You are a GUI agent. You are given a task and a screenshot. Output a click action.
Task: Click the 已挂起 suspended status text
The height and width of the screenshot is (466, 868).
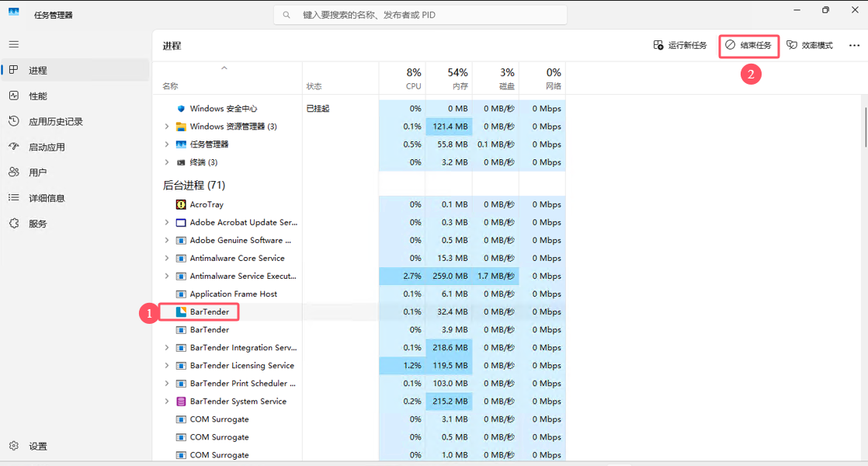(x=318, y=109)
